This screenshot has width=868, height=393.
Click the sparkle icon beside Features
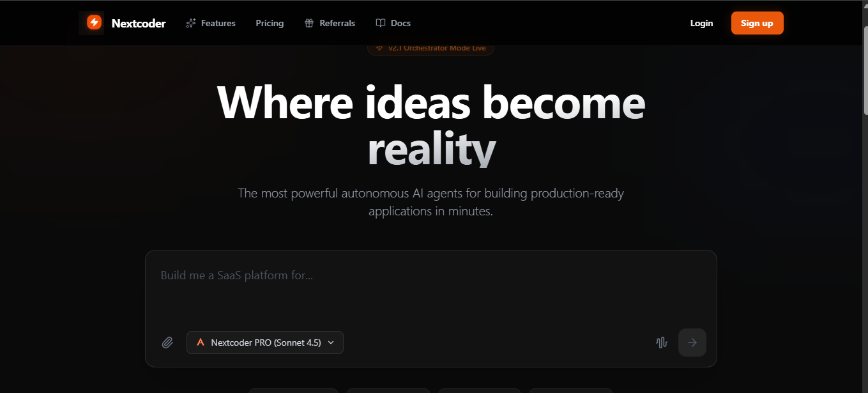pyautogui.click(x=190, y=23)
